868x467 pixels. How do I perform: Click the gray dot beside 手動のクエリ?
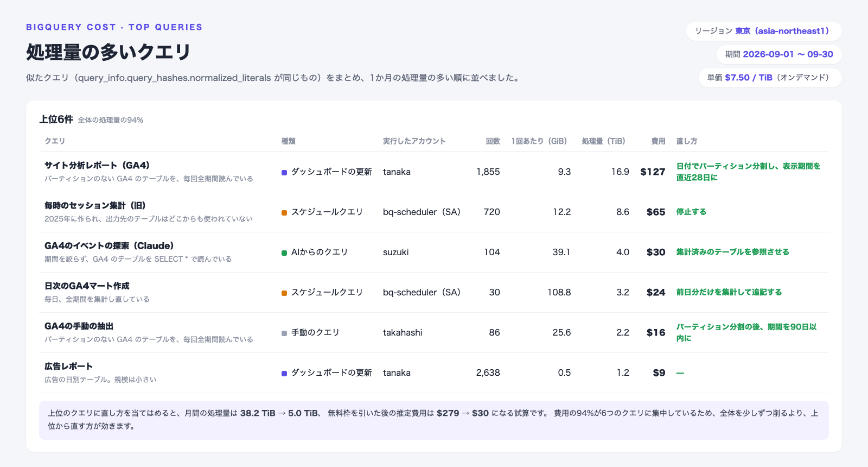click(x=284, y=333)
